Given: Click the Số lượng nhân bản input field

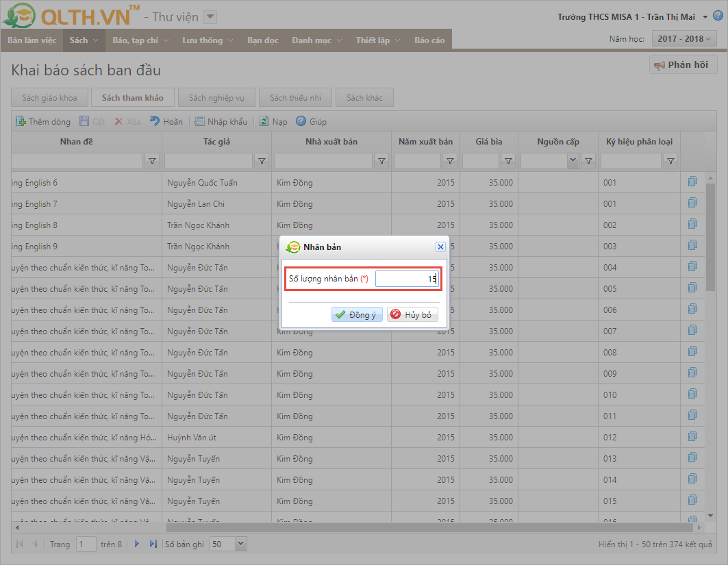Looking at the screenshot, I should (x=406, y=279).
